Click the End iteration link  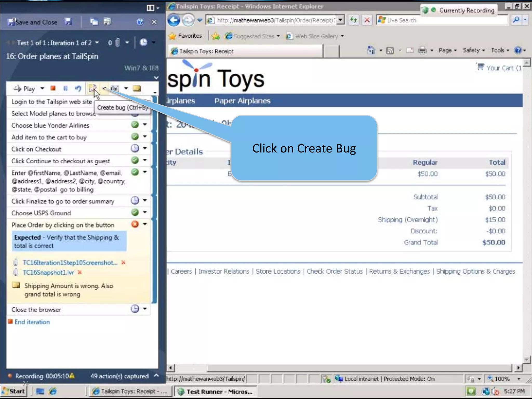point(32,322)
